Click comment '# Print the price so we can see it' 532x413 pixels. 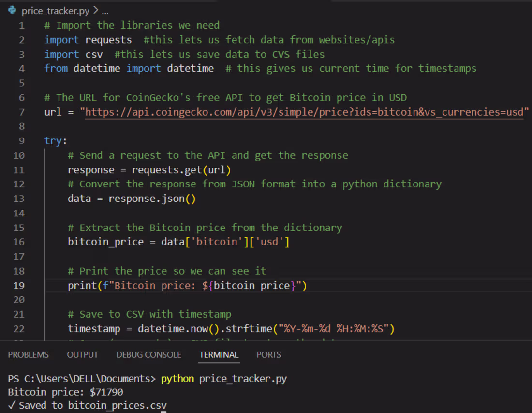tap(167, 271)
